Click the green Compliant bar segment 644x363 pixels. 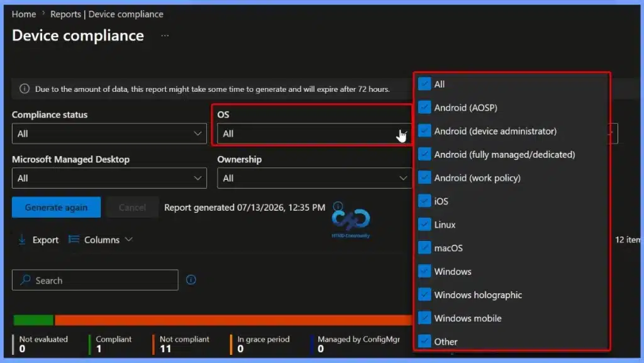[x=33, y=320]
